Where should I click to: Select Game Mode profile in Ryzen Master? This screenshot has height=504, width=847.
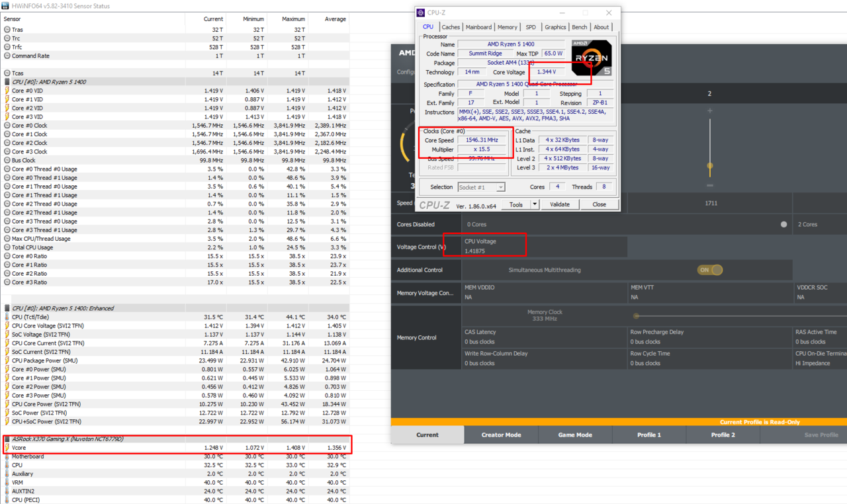(575, 435)
